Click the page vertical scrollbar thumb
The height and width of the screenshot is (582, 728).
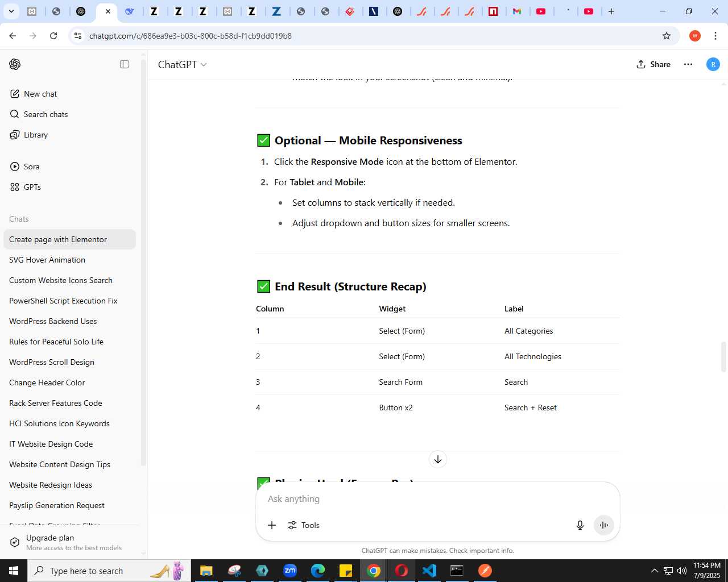[724, 357]
